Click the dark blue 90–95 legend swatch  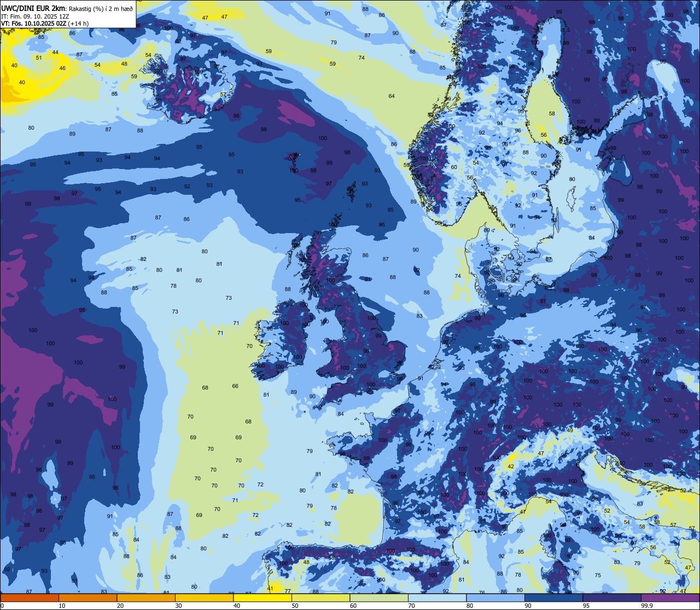[x=554, y=597]
